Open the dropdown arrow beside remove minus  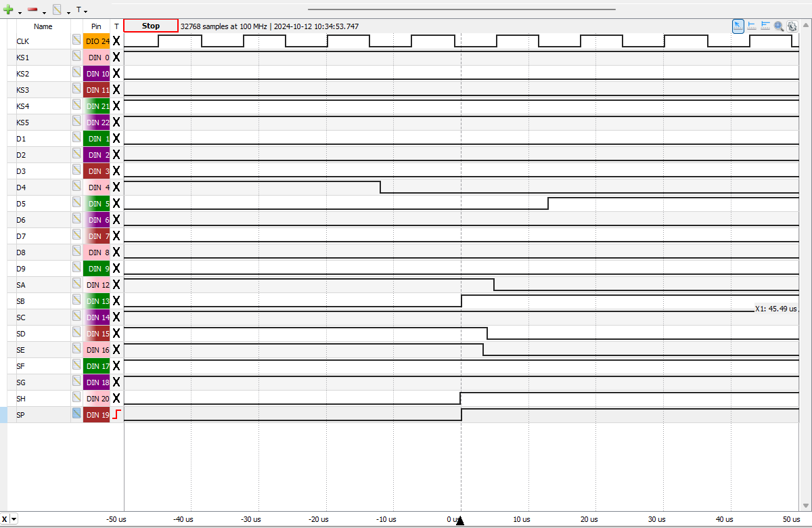(x=44, y=12)
